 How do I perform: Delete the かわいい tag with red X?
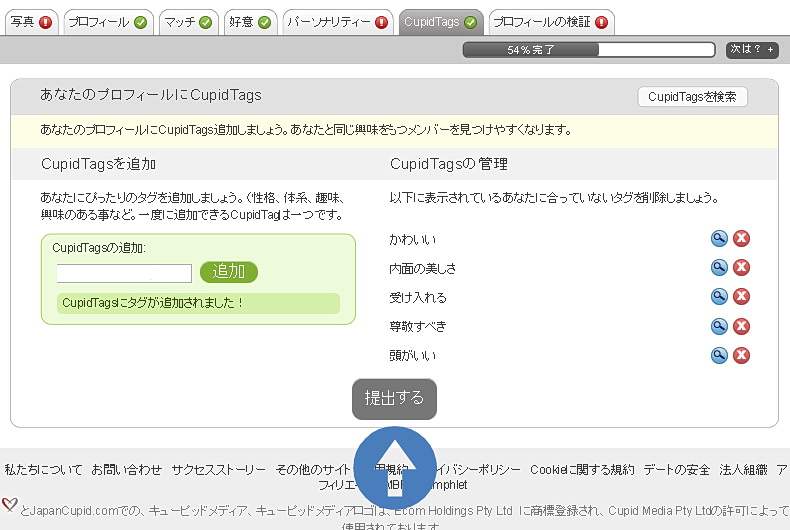click(741, 238)
